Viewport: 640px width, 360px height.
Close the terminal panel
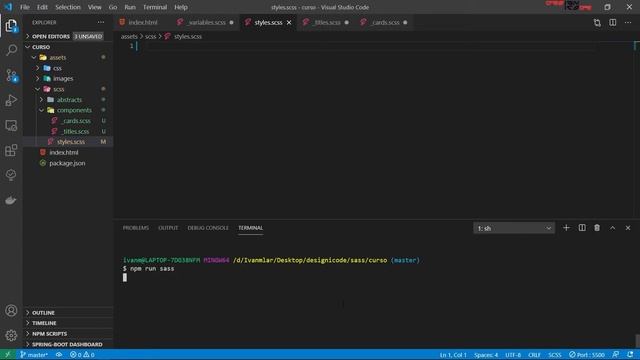628,228
